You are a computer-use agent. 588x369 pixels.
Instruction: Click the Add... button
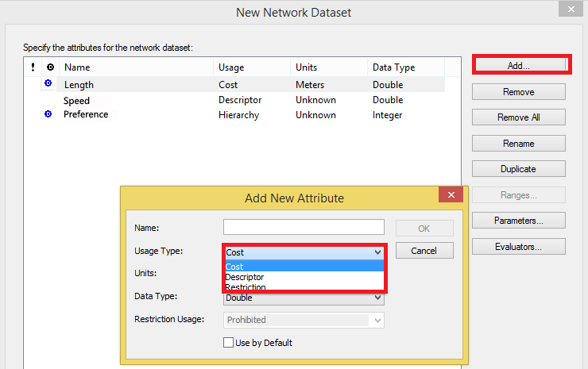tap(519, 66)
